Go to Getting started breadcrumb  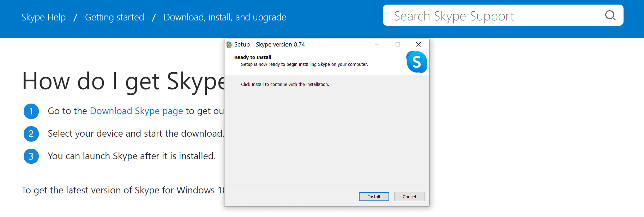pos(114,17)
